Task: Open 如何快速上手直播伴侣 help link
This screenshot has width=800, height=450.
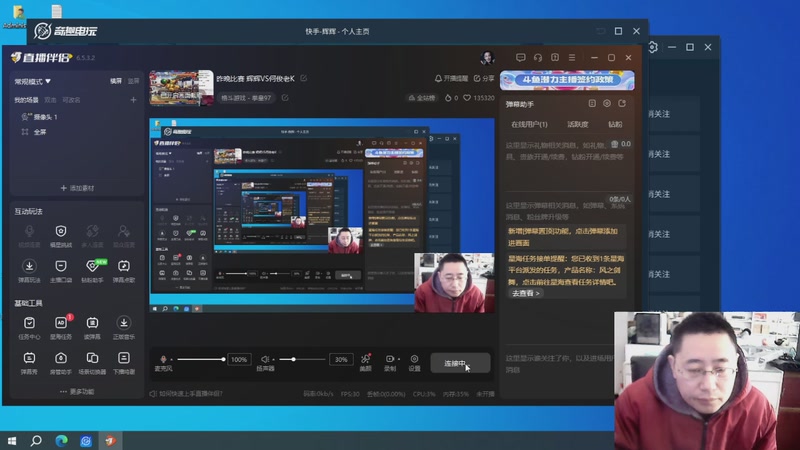Action: point(186,393)
